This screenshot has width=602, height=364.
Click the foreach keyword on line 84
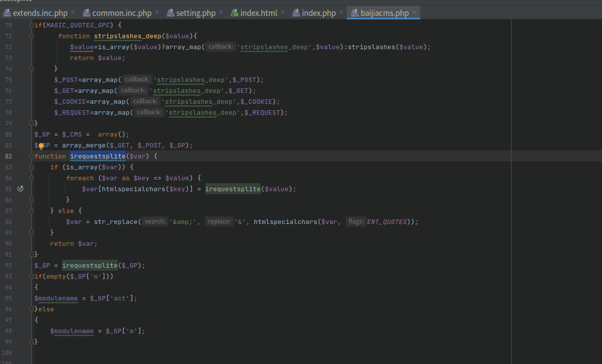[80, 178]
